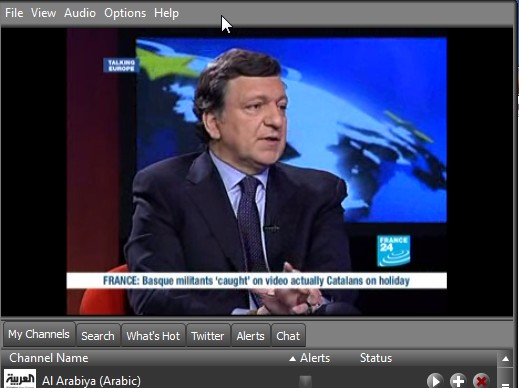Viewport: 519px width, 388px height.
Task: Click the Al Arabiya channel logo
Action: 20,378
